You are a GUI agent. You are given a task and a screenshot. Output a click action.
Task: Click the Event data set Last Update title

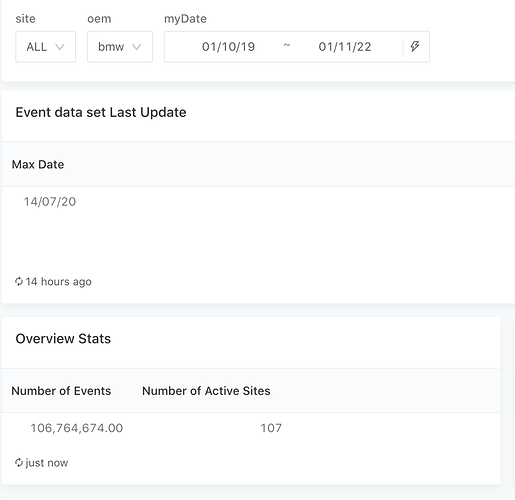(101, 112)
